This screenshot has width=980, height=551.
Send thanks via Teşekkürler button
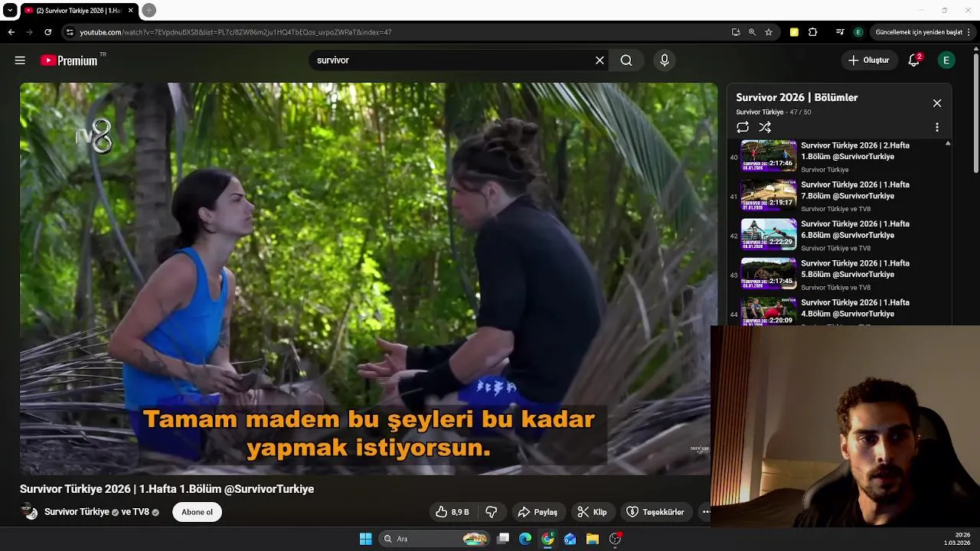pyautogui.click(x=655, y=512)
